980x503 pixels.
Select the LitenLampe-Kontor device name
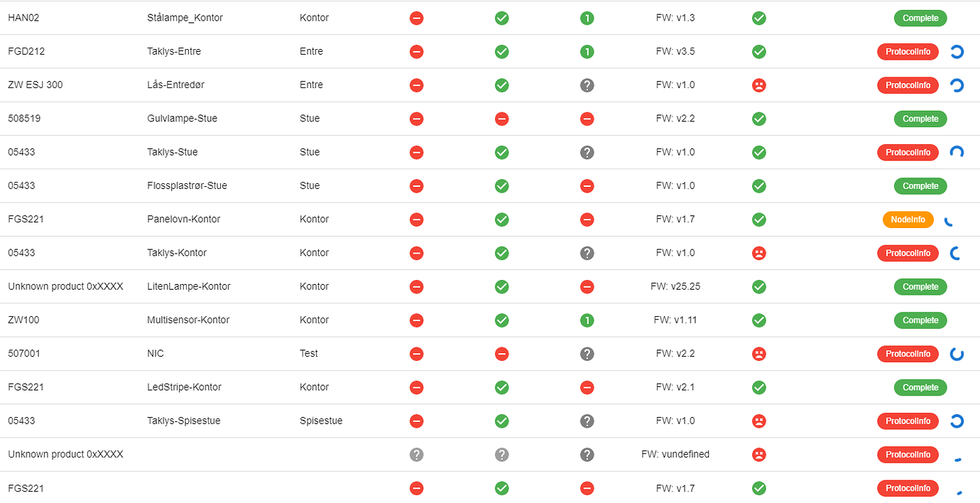point(189,287)
